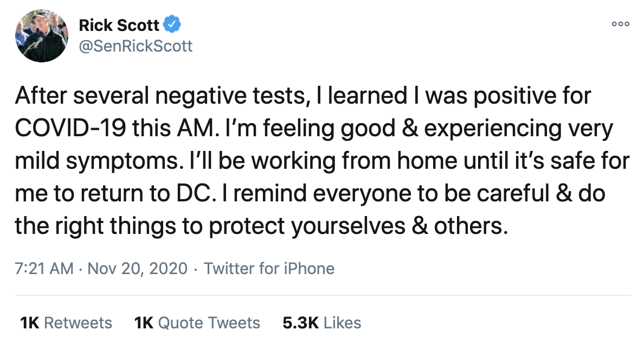Image resolution: width=644 pixels, height=349 pixels.
Task: Open the 7:21 AM timestamp link
Action: point(44,268)
